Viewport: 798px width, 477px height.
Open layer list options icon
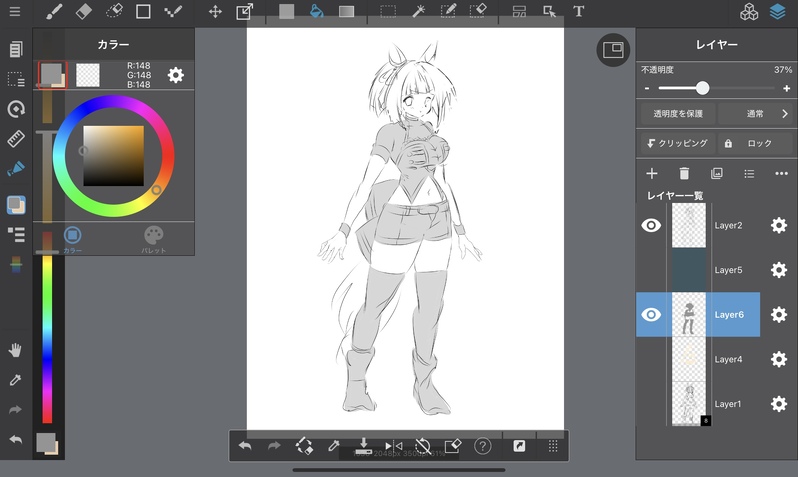point(749,174)
